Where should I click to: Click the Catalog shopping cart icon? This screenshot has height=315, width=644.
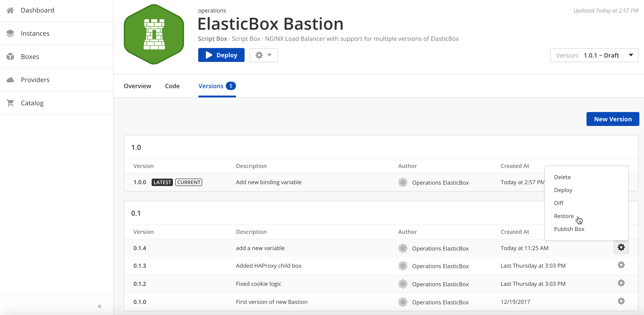coord(10,103)
